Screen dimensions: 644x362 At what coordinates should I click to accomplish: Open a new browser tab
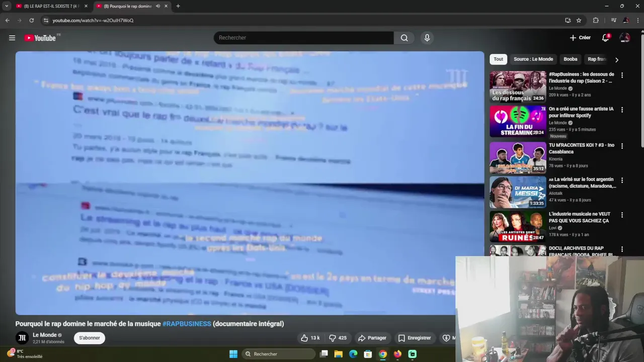click(178, 6)
